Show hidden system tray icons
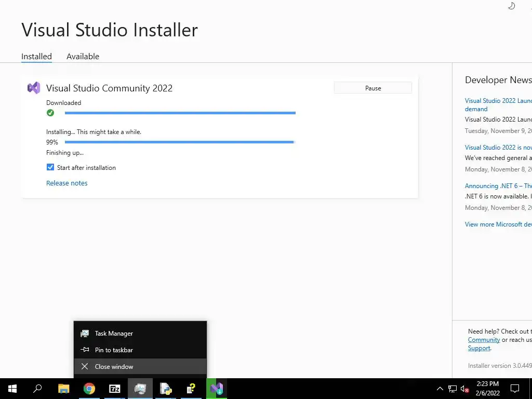532x399 pixels. pos(440,389)
